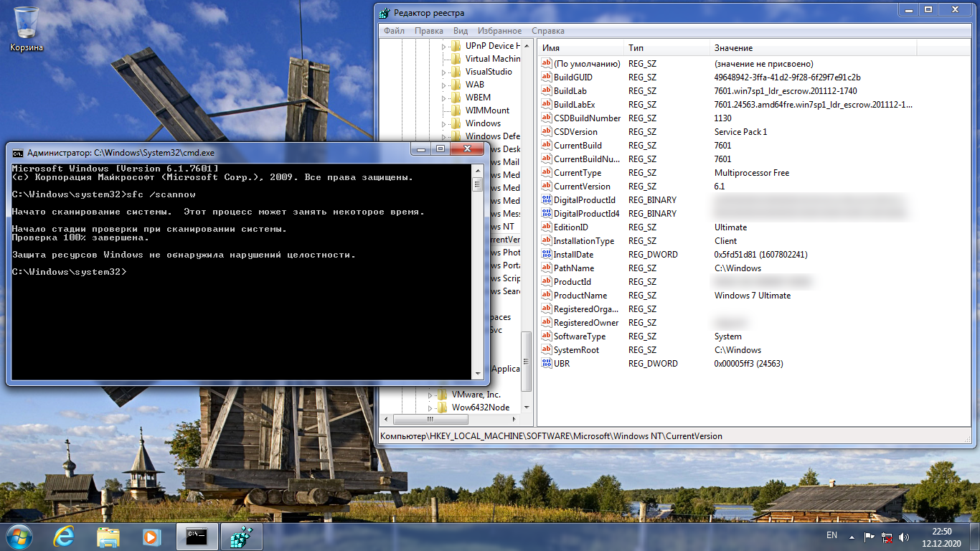Open the network tray icon
The image size is (980, 551).
tap(887, 537)
